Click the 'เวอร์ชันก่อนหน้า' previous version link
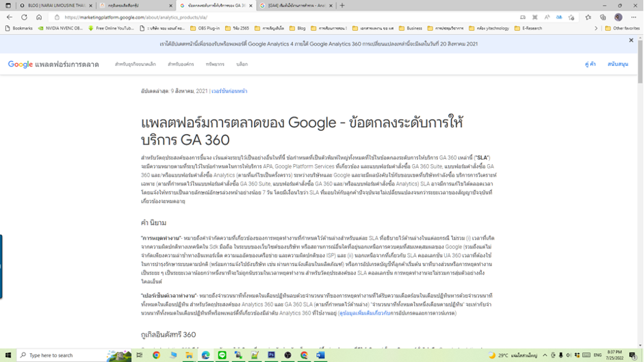 (229, 91)
